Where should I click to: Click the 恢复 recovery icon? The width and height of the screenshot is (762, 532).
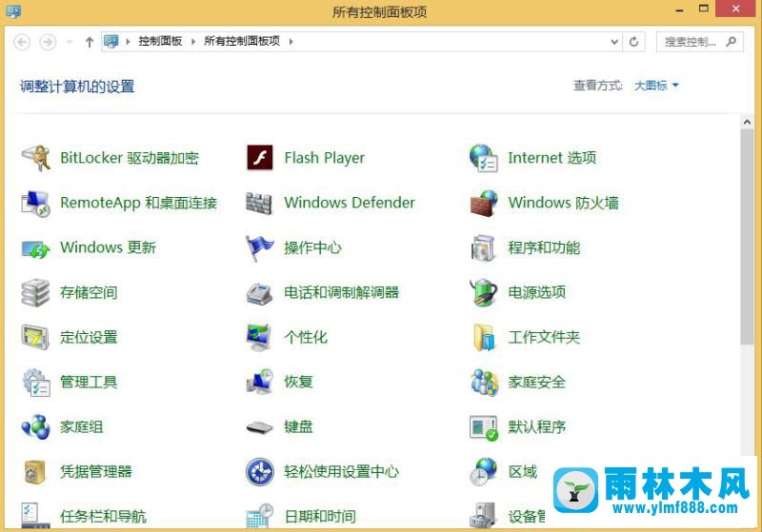click(x=259, y=383)
